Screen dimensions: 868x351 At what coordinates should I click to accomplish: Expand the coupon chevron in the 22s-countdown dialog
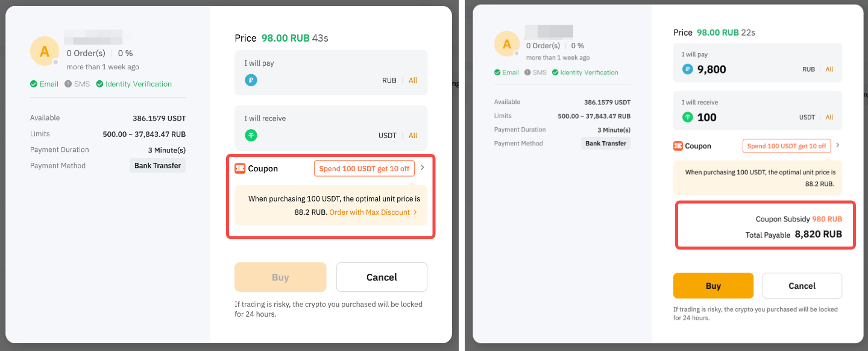pyautogui.click(x=838, y=145)
